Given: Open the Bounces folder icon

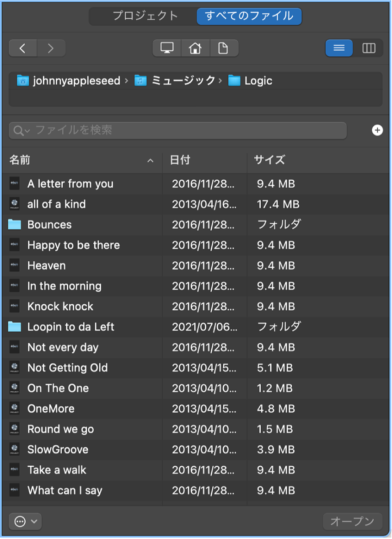Looking at the screenshot, I should (x=14, y=224).
